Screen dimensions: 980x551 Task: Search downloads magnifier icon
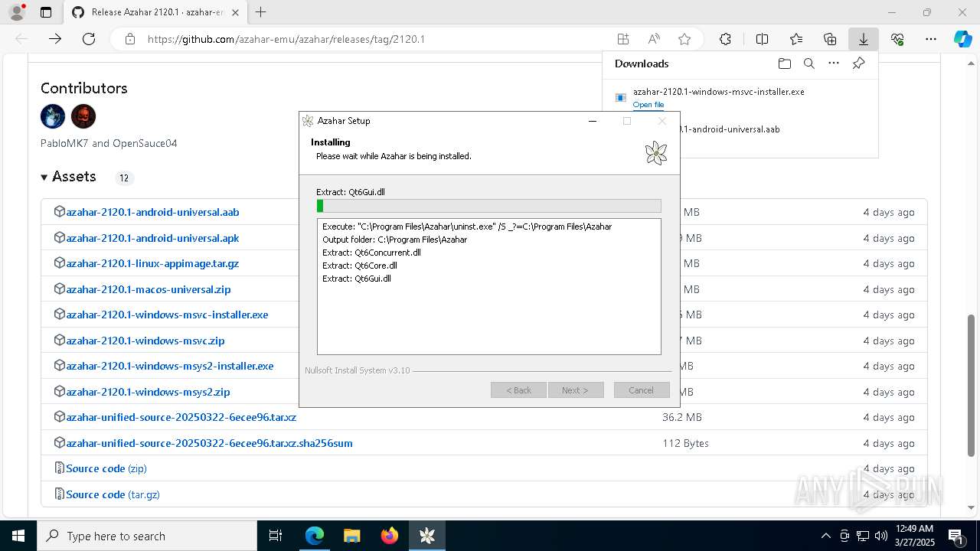click(809, 64)
